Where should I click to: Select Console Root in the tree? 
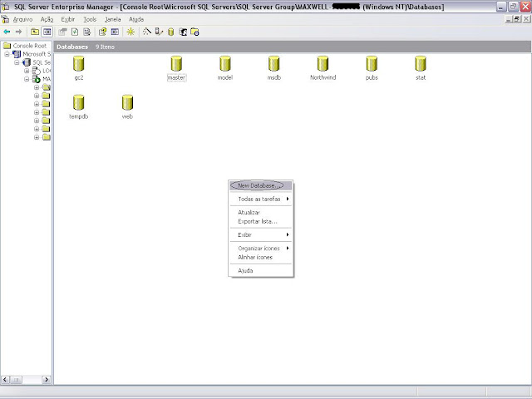[30, 46]
